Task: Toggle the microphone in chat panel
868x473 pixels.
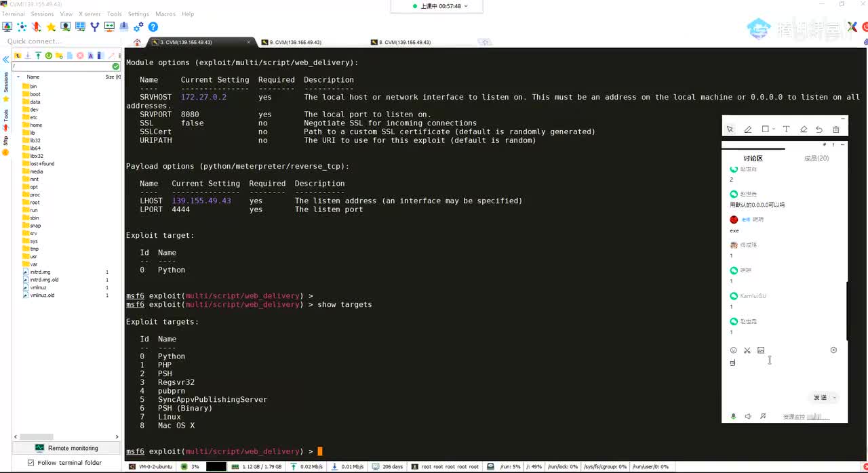Action: pyautogui.click(x=733, y=416)
